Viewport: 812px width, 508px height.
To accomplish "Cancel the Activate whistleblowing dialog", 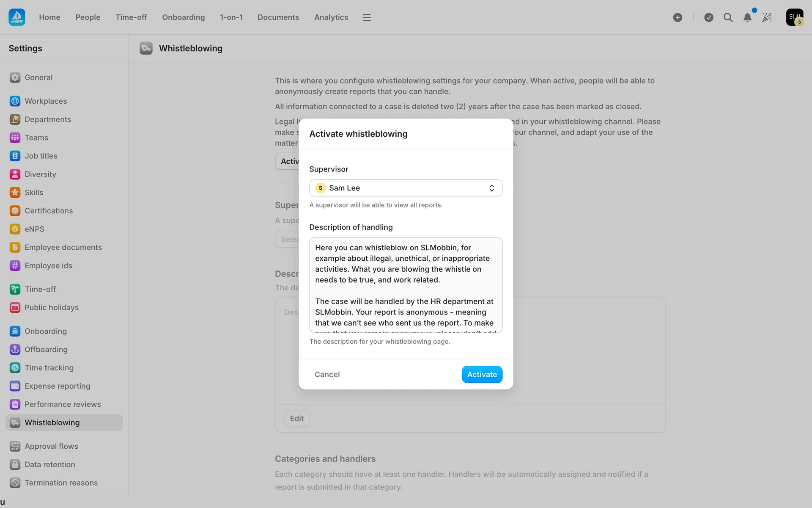I will click(327, 374).
